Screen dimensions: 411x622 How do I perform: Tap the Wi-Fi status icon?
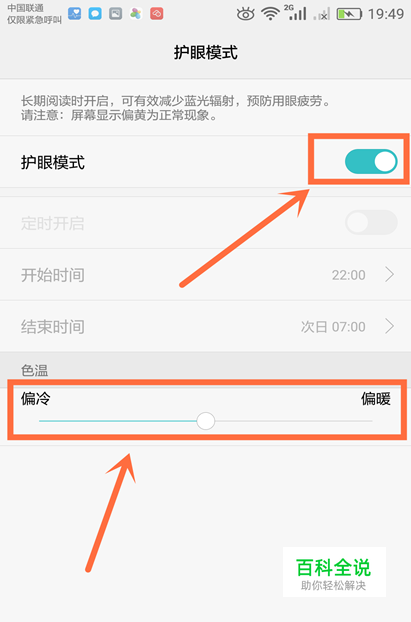pos(270,14)
